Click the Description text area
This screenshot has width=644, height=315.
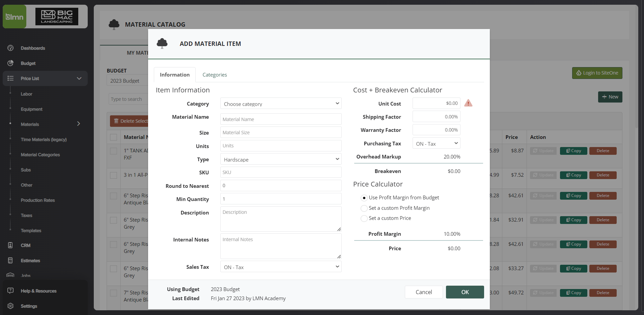pyautogui.click(x=281, y=219)
